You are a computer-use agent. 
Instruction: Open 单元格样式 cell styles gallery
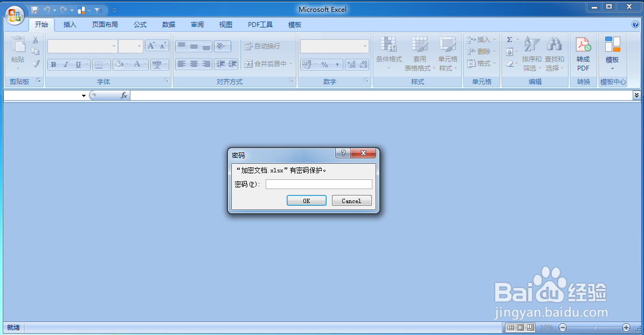click(x=447, y=53)
